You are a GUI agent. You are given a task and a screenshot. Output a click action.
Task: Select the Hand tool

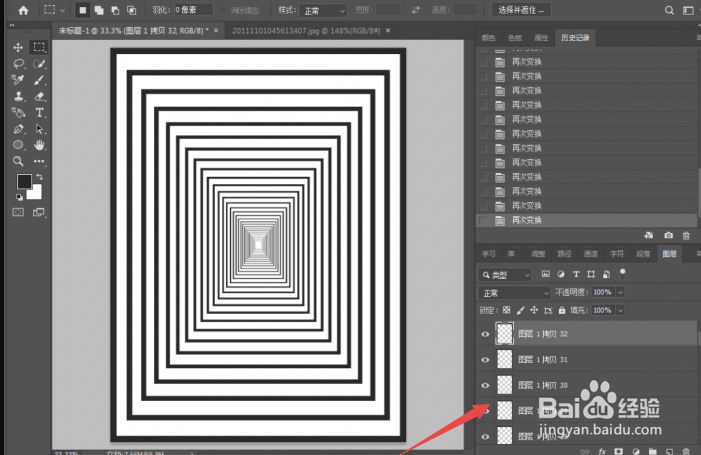39,145
